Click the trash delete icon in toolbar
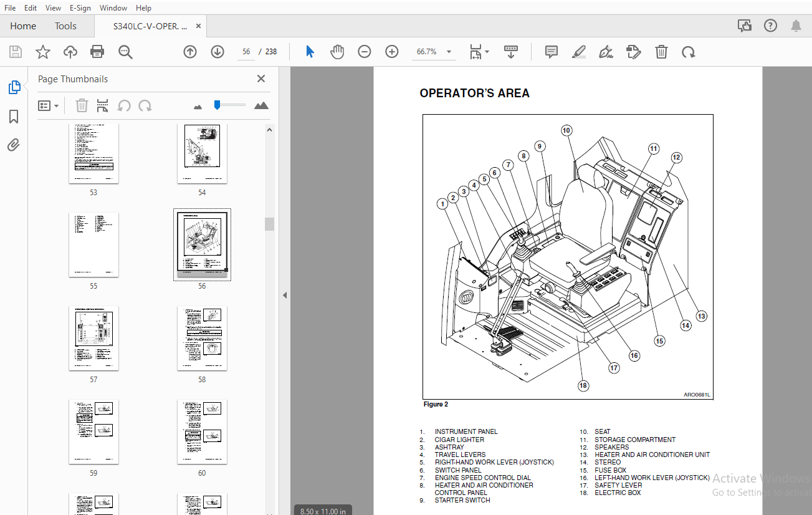This screenshot has height=515, width=812. 661,52
